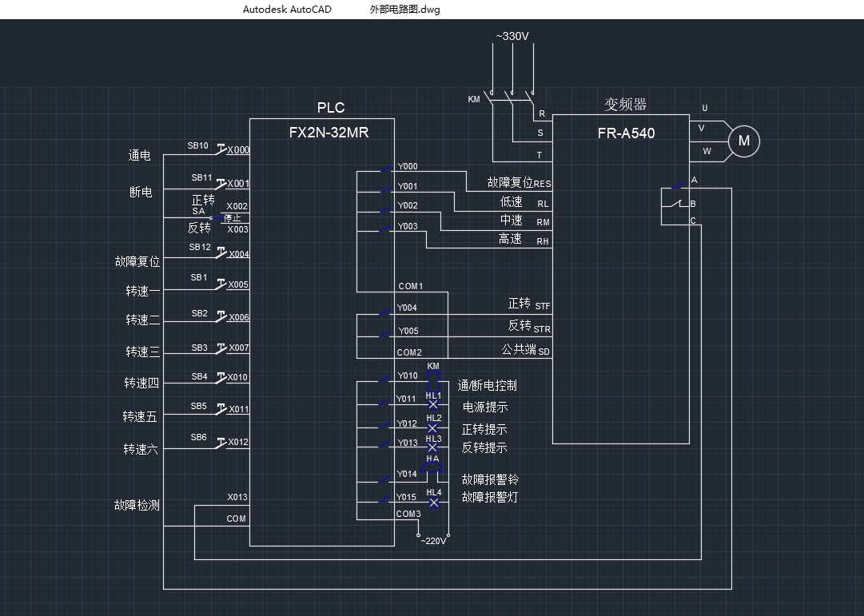Select the SB6 pushbutton switch symbol
The image size is (864, 616).
point(221,443)
